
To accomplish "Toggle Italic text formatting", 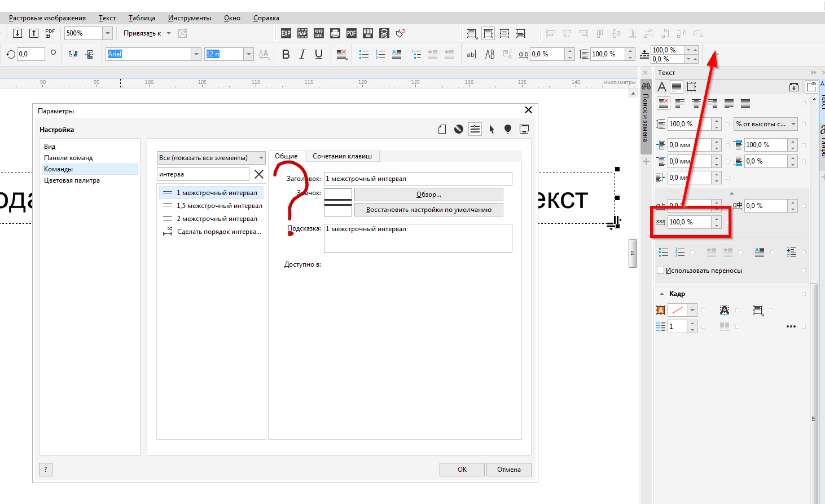I will coord(302,54).
